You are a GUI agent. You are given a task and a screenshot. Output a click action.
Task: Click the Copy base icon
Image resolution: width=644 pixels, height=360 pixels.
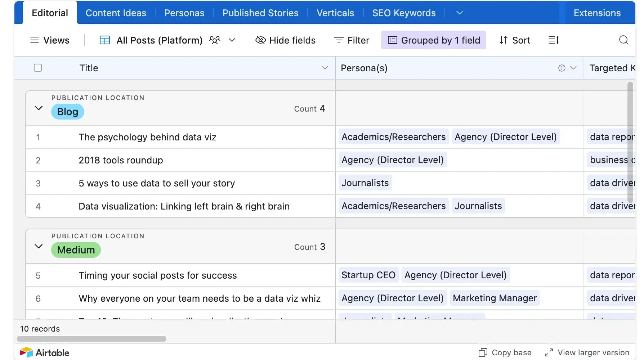(483, 352)
